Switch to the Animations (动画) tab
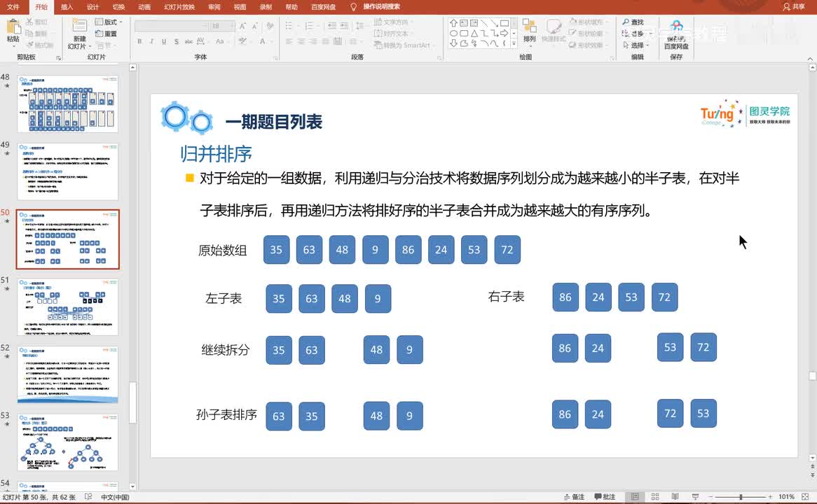 [x=144, y=7]
